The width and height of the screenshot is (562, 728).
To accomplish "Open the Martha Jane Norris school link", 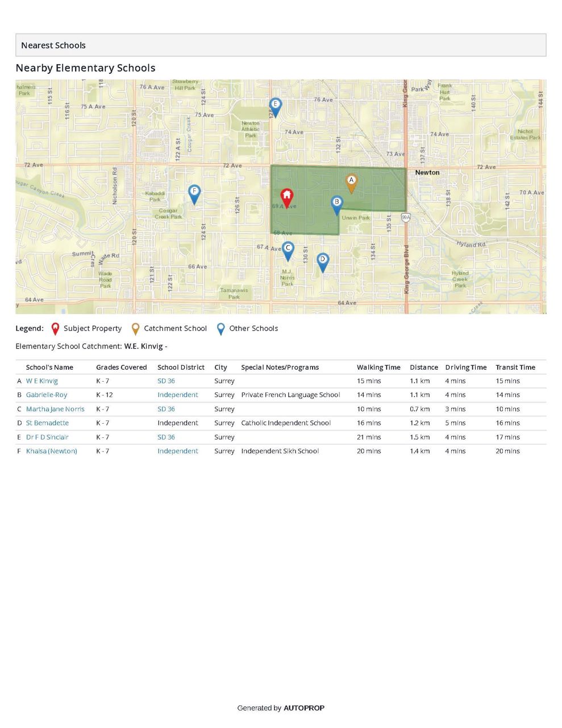I will click(x=55, y=409).
